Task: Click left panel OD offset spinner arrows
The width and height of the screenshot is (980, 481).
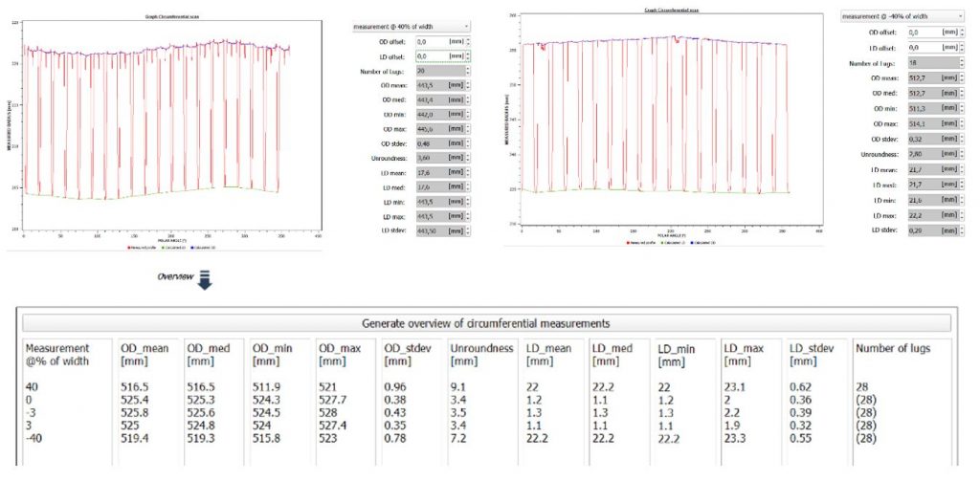Action: click(468, 42)
